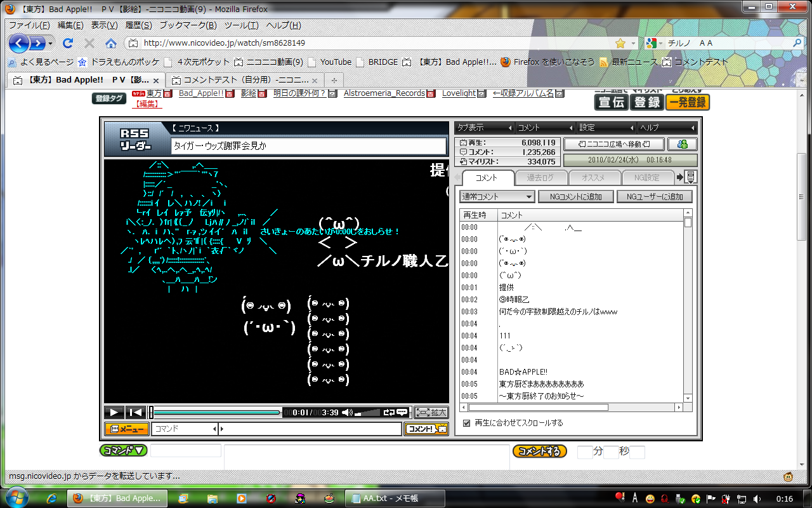Click Firefox forward navigation button

pos(38,43)
